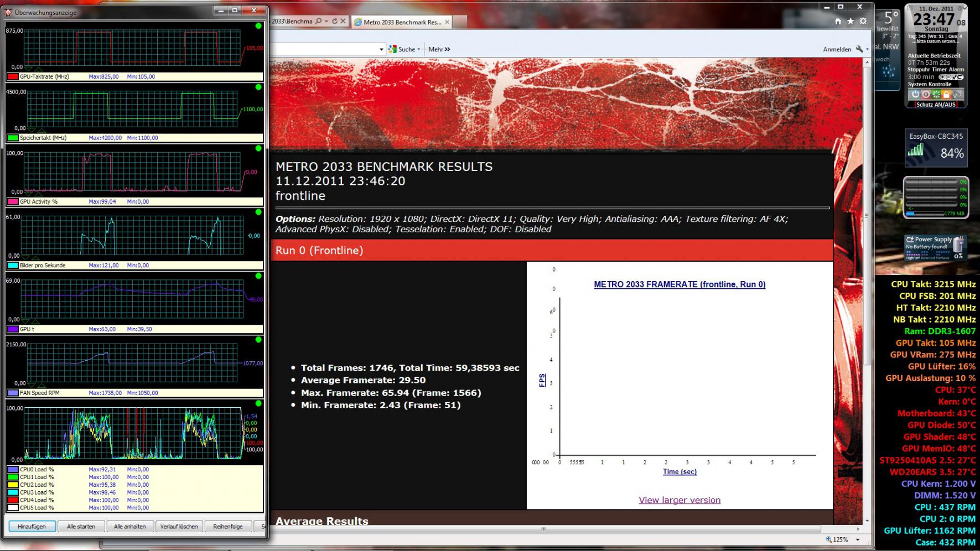The image size is (980, 551).
Task: Click the rain weather icon in weather gadget
Action: click(888, 71)
